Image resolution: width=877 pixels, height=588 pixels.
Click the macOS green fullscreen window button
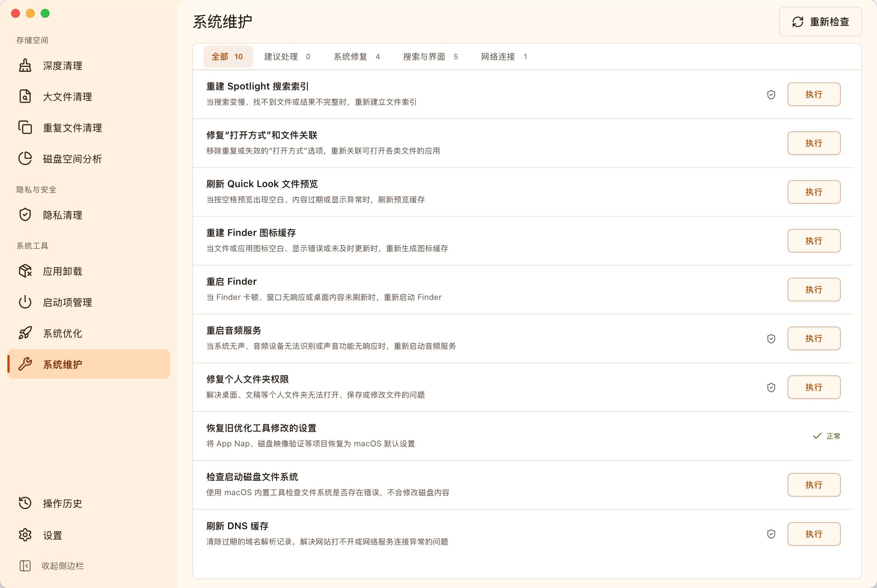[45, 14]
